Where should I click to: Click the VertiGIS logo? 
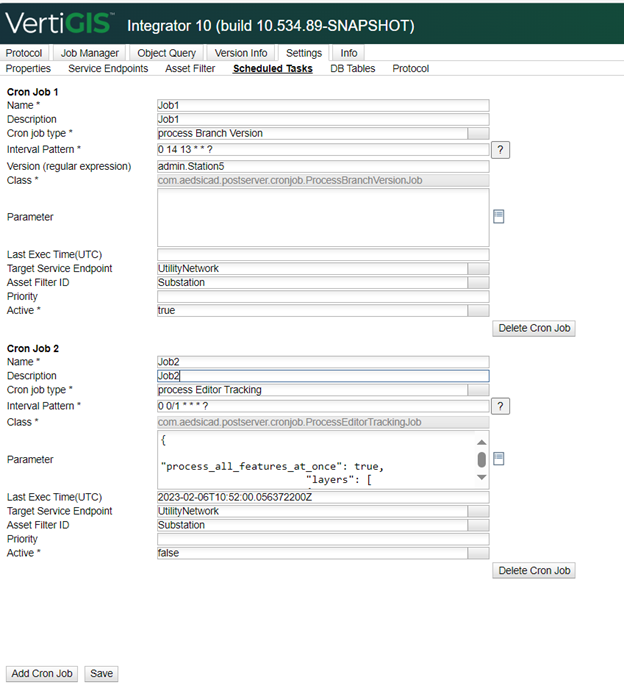[x=59, y=23]
